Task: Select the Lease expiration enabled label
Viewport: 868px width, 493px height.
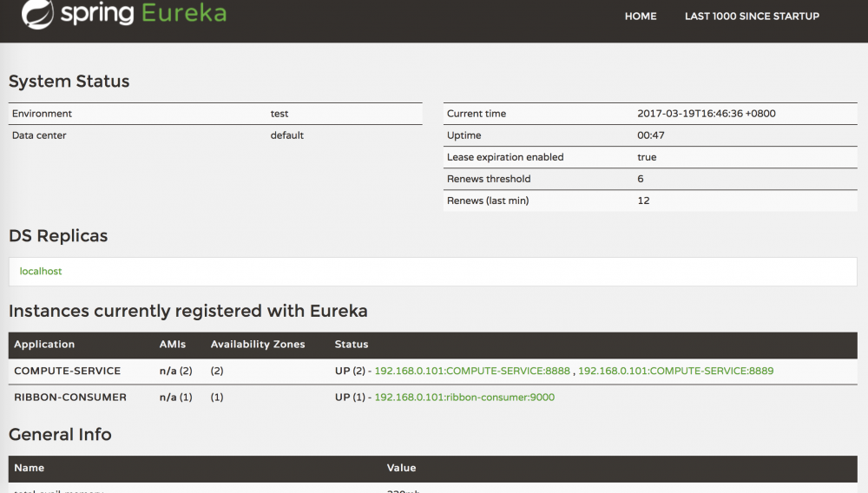Action: pos(505,157)
